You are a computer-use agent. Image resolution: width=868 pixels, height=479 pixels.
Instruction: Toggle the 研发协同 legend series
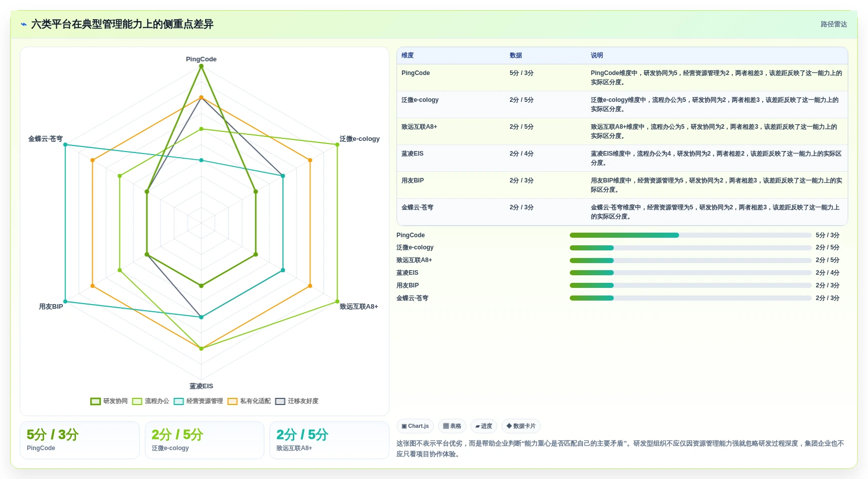click(109, 401)
